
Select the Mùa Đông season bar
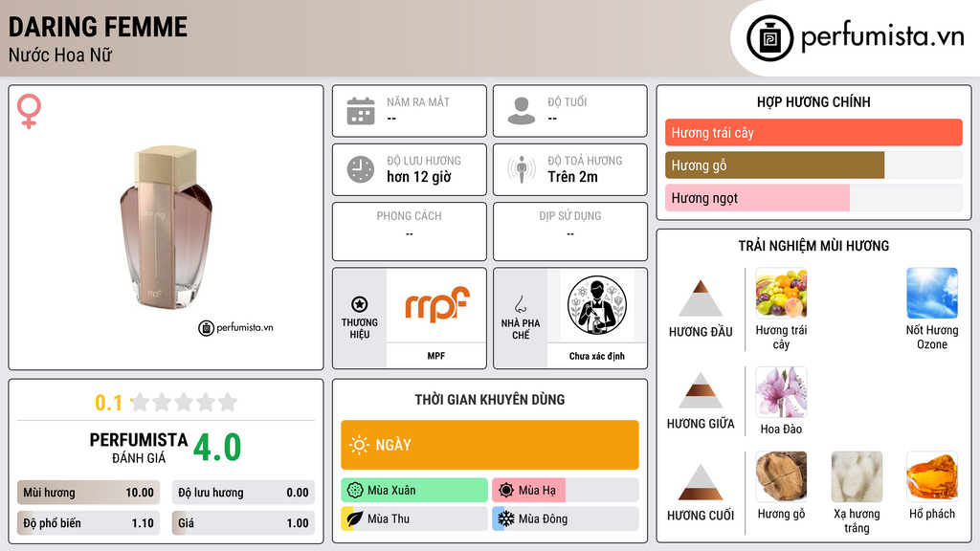coord(566,518)
